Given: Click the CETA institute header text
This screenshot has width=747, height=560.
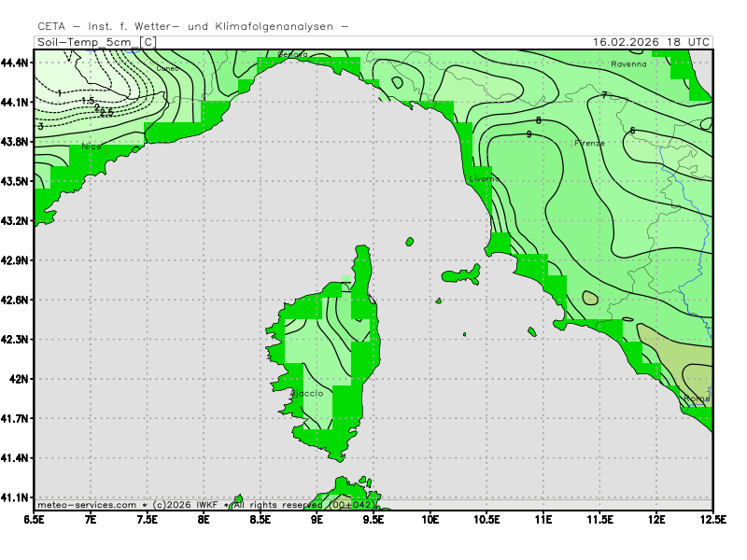Looking at the screenshot, I should click(192, 26).
